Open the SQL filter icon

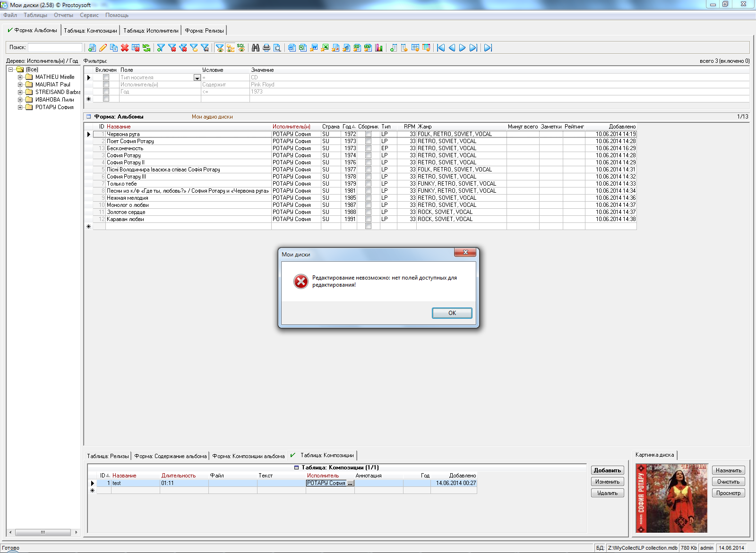pyautogui.click(x=241, y=48)
